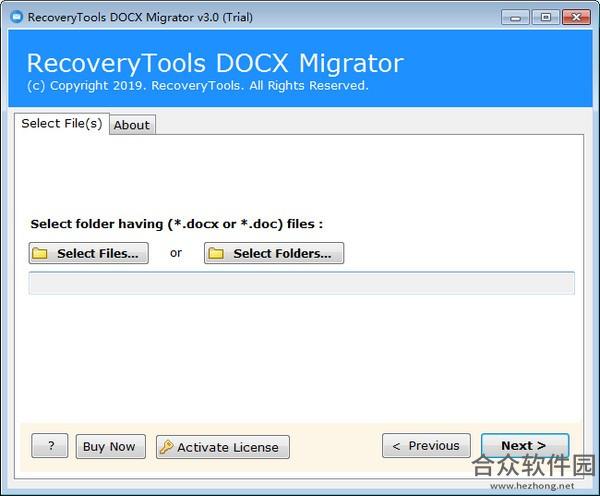The height and width of the screenshot is (496, 600).
Task: Maximize the DOCX Migrator window
Action: coord(546,18)
